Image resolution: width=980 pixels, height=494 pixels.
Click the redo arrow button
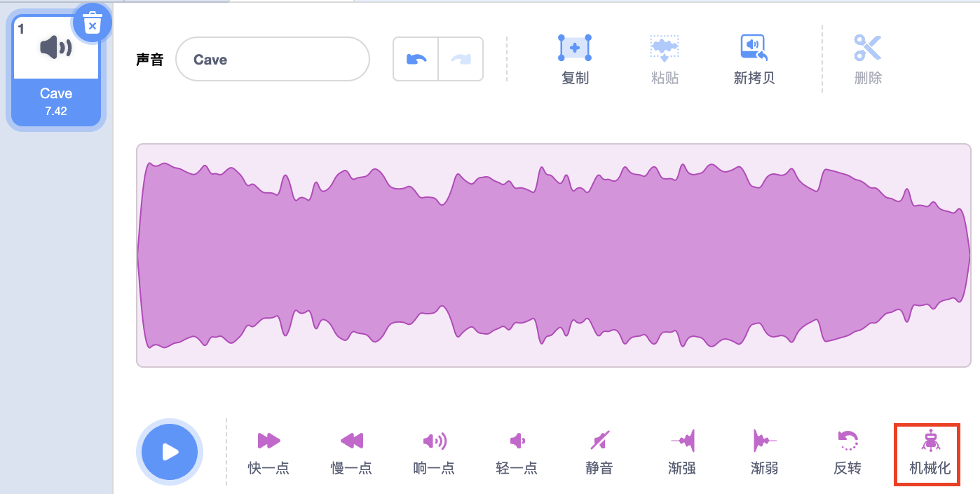click(461, 60)
